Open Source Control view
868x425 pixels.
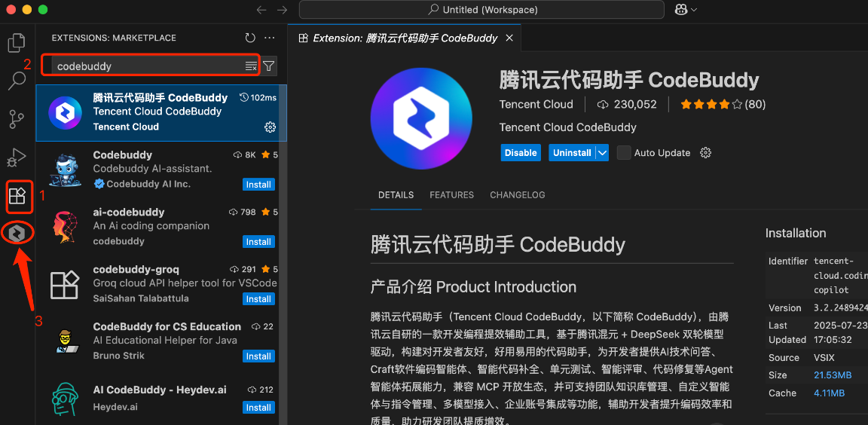(x=17, y=119)
